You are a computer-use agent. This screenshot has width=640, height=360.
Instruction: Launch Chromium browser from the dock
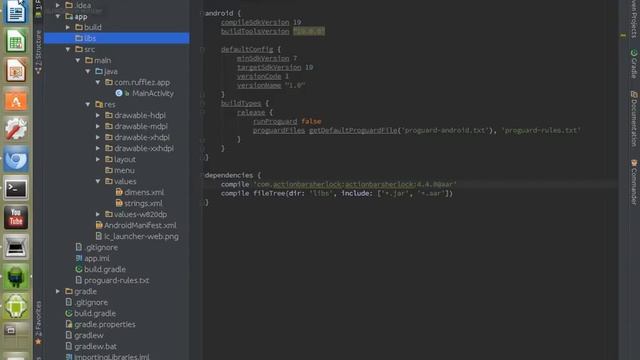pos(16,159)
